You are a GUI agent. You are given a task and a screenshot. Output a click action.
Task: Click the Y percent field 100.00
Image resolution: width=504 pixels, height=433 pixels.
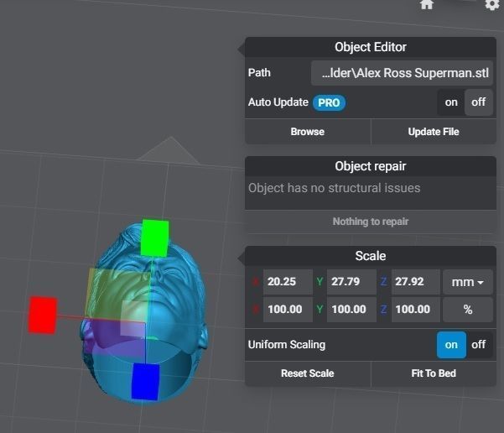pyautogui.click(x=351, y=310)
